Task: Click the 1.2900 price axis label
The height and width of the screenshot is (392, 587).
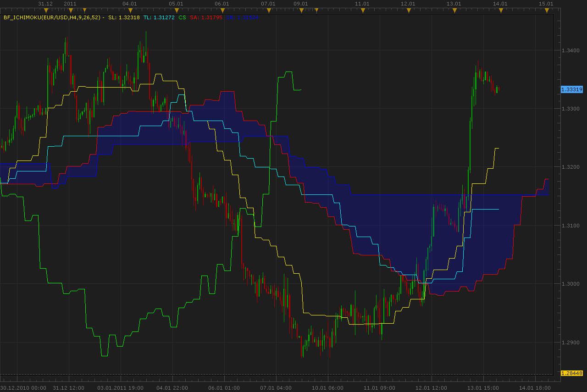Action: (570, 342)
